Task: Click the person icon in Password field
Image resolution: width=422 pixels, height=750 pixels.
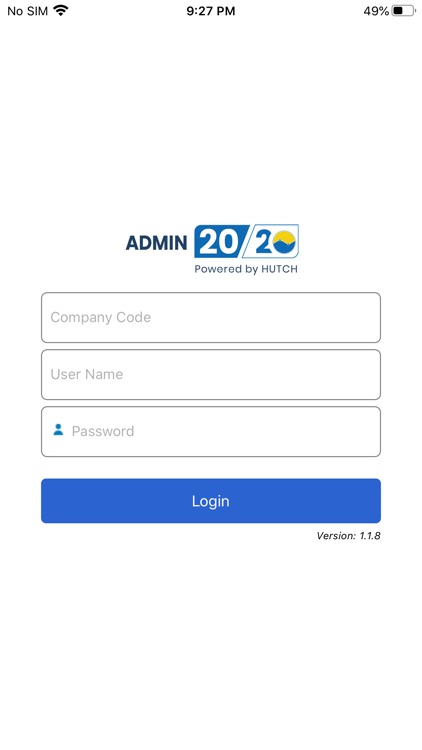Action: (x=58, y=430)
